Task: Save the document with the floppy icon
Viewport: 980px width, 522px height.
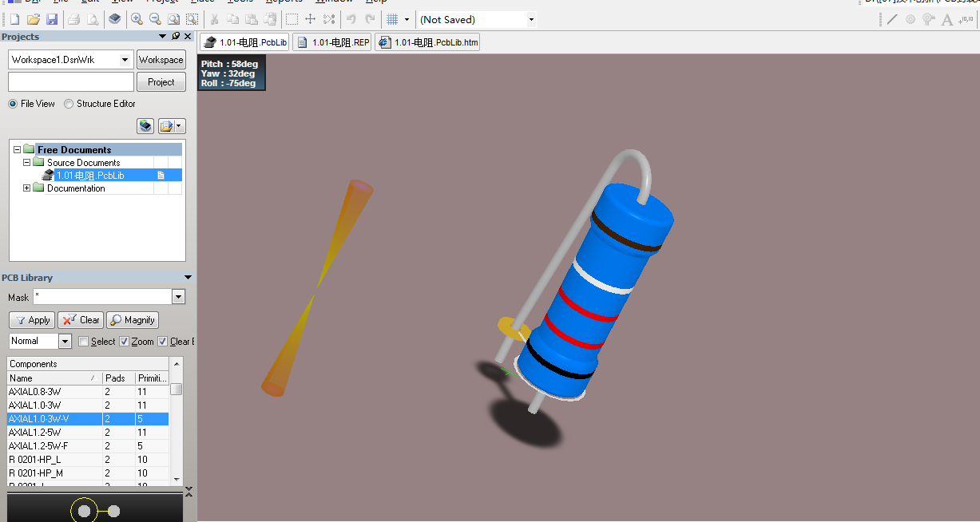Action: [x=51, y=19]
